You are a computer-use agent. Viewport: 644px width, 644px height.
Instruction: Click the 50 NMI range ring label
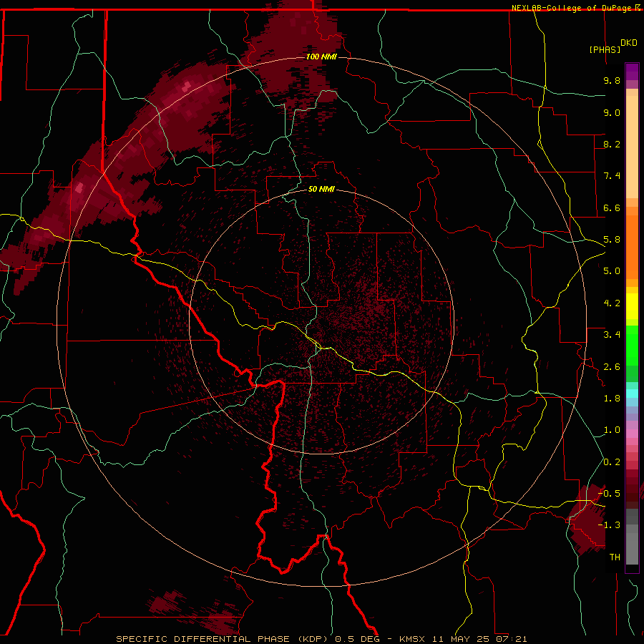(x=321, y=189)
